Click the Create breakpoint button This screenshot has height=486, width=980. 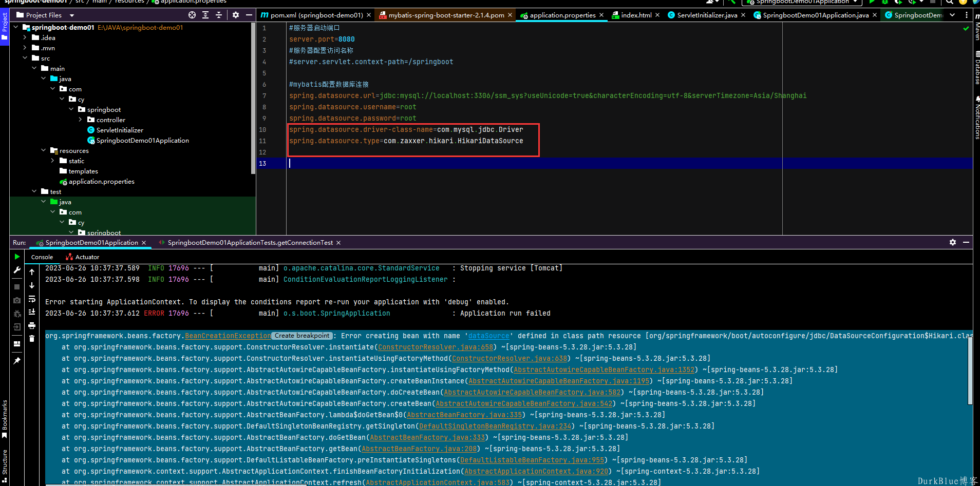point(302,336)
